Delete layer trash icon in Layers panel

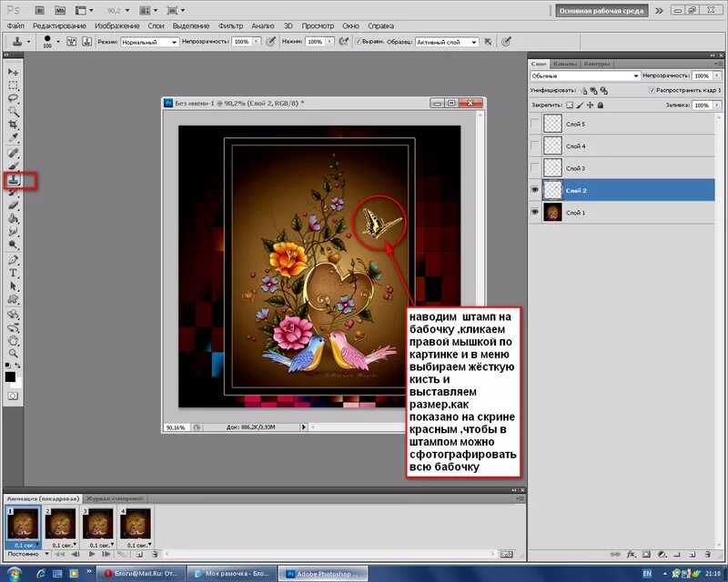point(707,554)
